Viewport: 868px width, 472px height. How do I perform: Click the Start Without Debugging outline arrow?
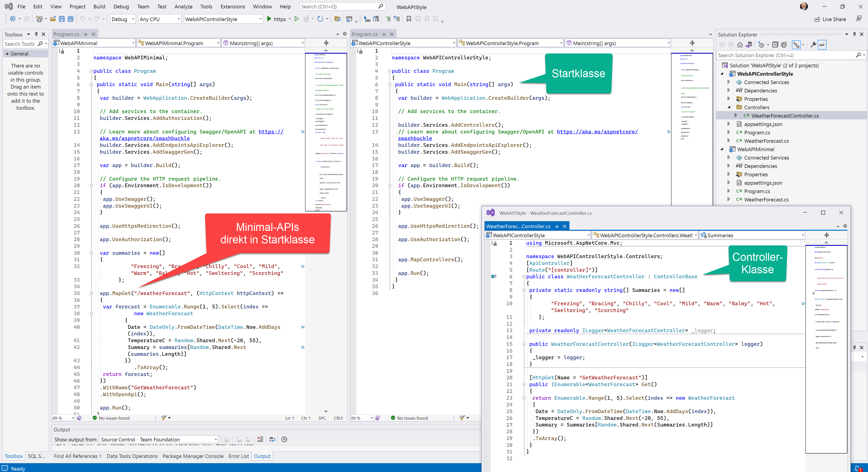[x=297, y=19]
